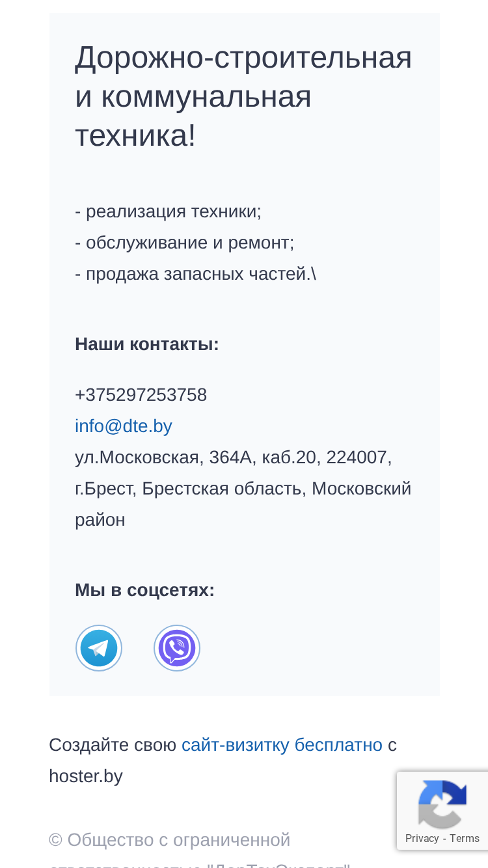The width and height of the screenshot is (488, 868).
Task: Click the Создайте свою text
Action: [x=113, y=745]
